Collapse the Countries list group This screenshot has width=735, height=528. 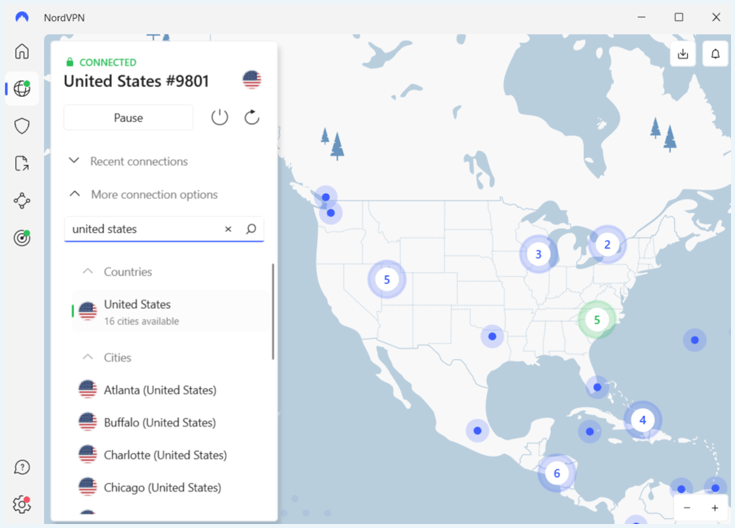(x=117, y=272)
